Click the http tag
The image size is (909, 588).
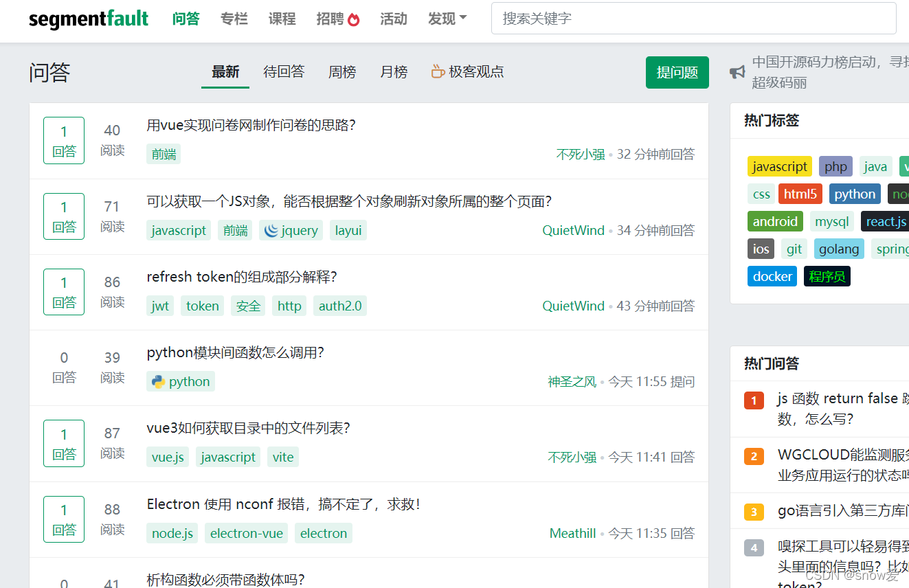[x=289, y=306]
